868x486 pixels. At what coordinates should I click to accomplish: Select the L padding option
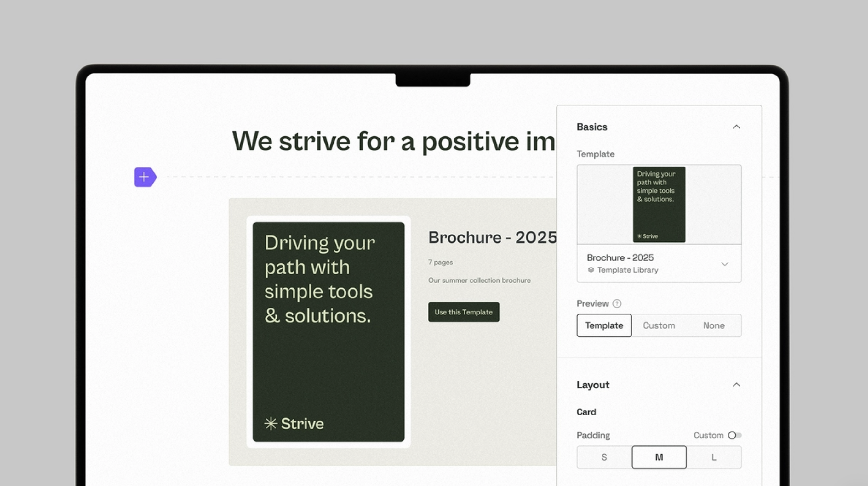[714, 457]
